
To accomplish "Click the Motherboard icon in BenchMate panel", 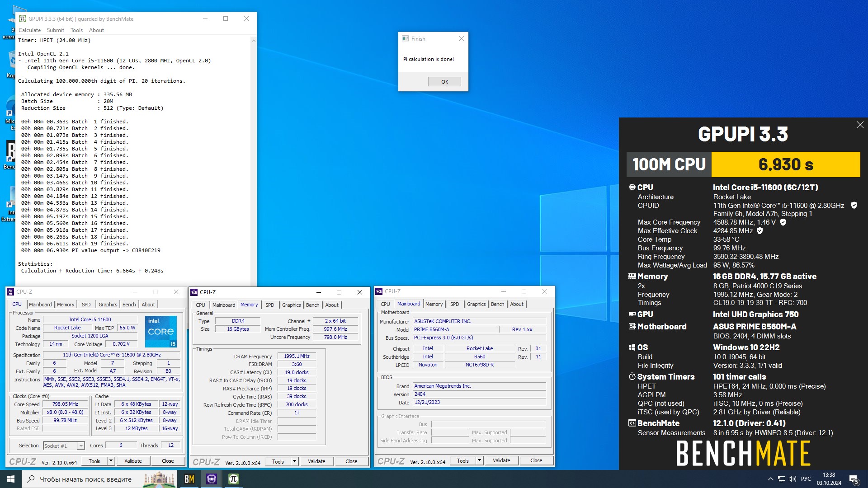I will click(x=632, y=326).
